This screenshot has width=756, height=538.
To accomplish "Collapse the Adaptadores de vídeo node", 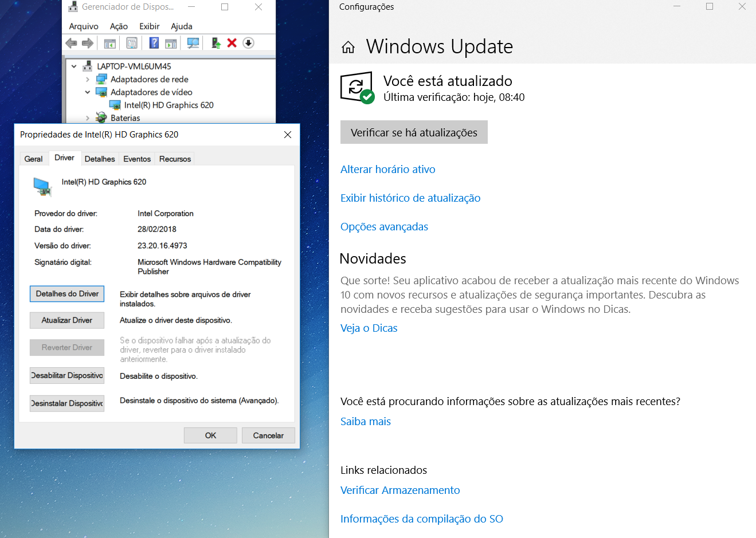I will (x=88, y=92).
